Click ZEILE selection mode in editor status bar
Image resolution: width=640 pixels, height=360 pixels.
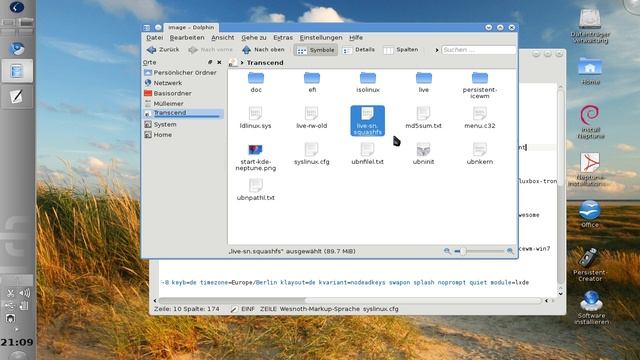pos(268,309)
